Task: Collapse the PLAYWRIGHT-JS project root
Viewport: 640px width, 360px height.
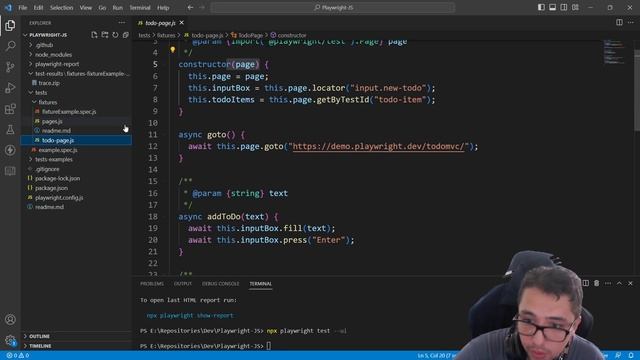Action: 48,35
